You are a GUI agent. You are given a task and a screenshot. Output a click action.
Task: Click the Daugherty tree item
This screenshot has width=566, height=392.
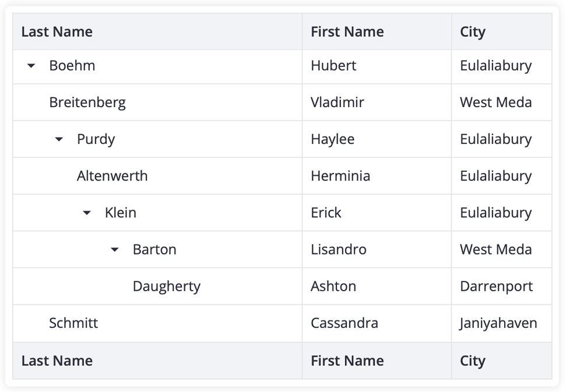(166, 287)
